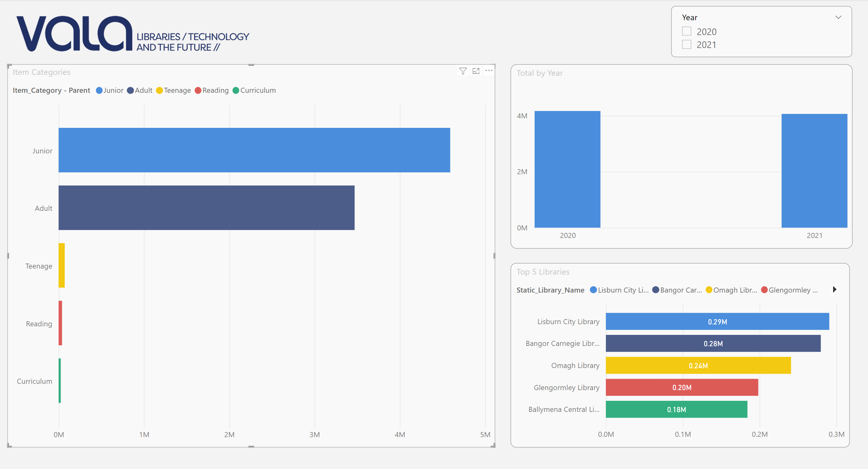Screen dimensions: 868x469
Task: Click the Adult legend marker
Action: (x=130, y=91)
